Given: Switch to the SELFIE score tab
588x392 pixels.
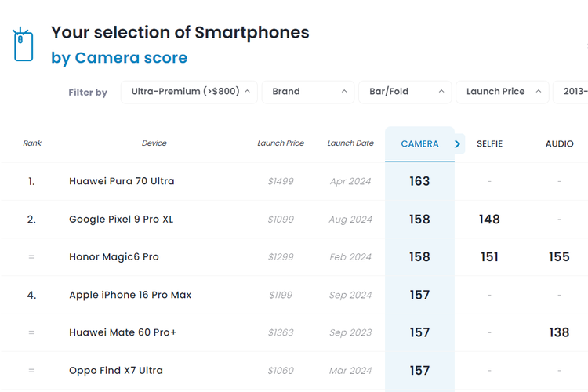Looking at the screenshot, I should (489, 144).
